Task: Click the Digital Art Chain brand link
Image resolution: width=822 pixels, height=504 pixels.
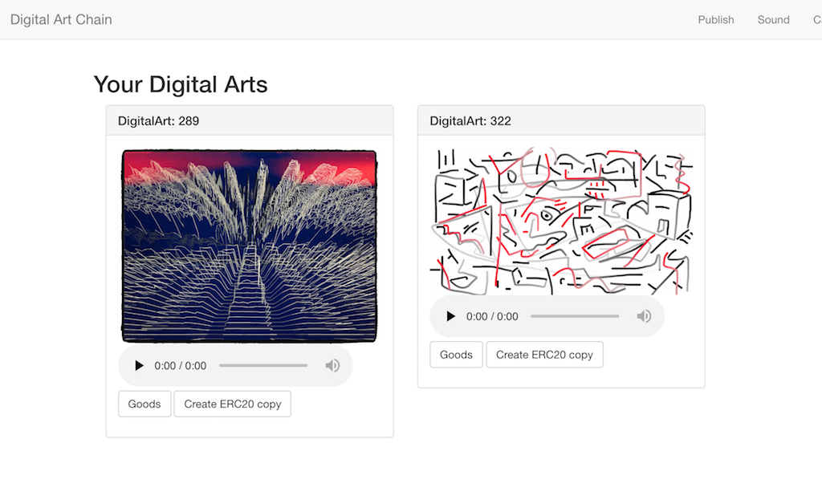Action: pyautogui.click(x=61, y=20)
